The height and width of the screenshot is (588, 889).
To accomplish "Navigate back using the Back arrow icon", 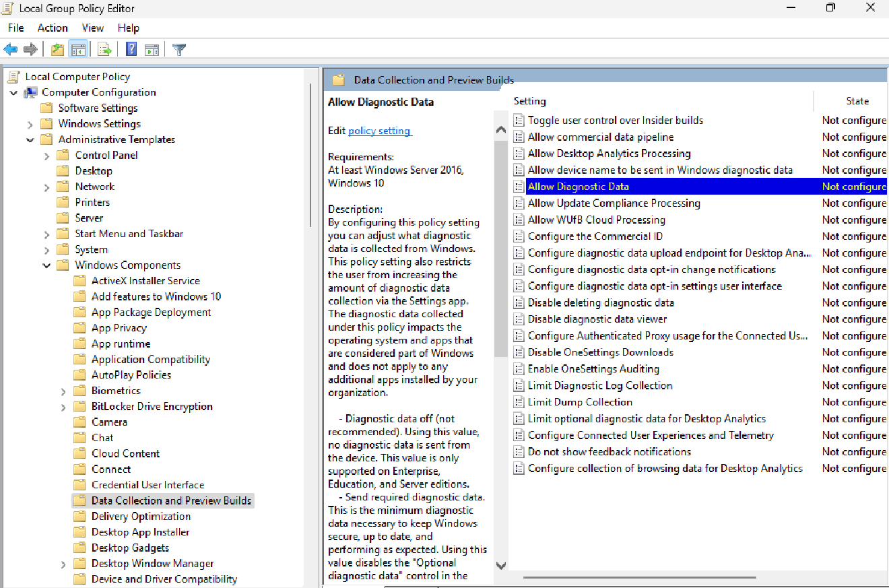I will coord(11,48).
